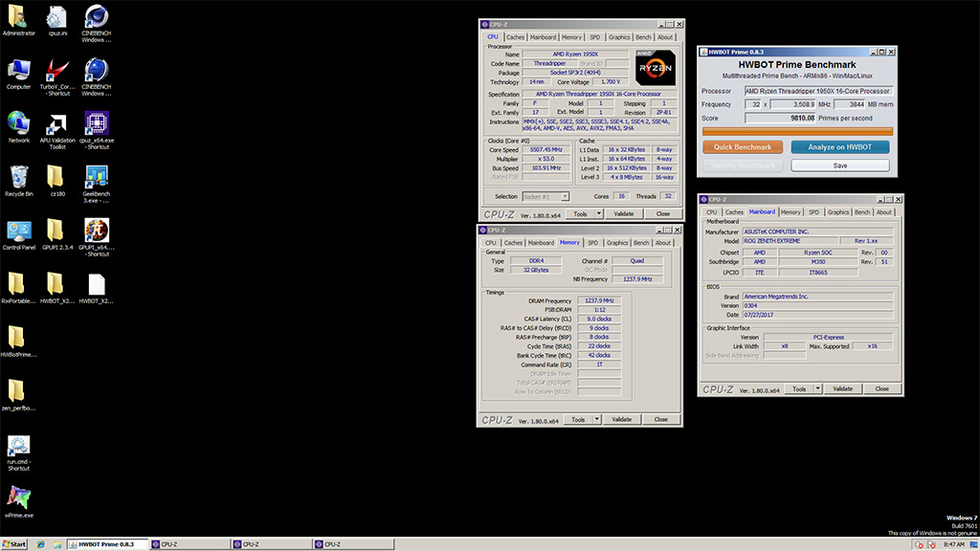Open the About tab in the mainboard CPU-Z window
Screen dimensions: 980x551
point(883,212)
